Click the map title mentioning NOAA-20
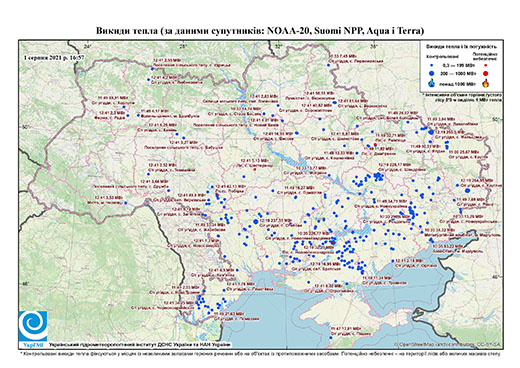 (x=260, y=31)
